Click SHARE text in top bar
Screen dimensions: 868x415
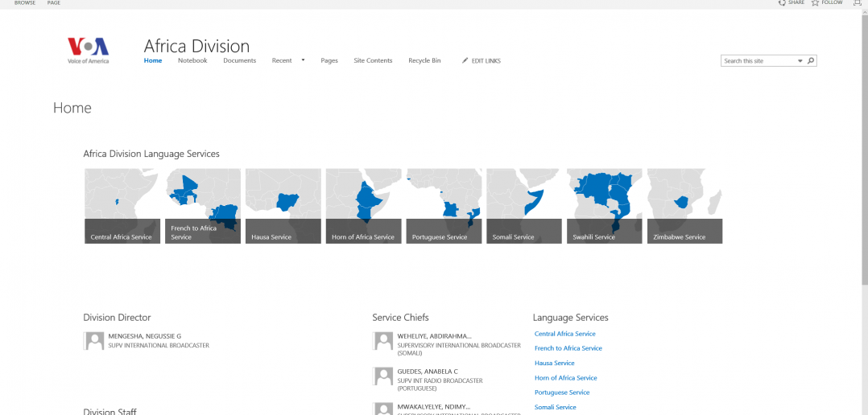pyautogui.click(x=796, y=2)
